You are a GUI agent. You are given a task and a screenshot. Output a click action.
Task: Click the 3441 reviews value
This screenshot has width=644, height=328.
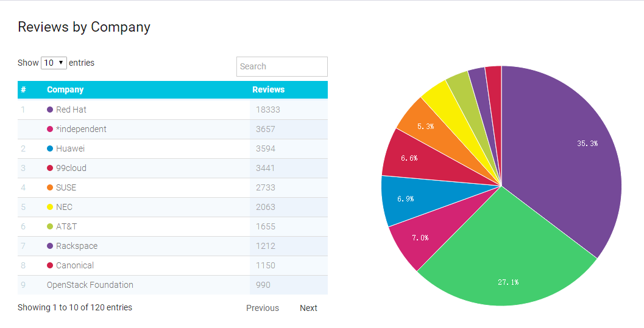(265, 168)
